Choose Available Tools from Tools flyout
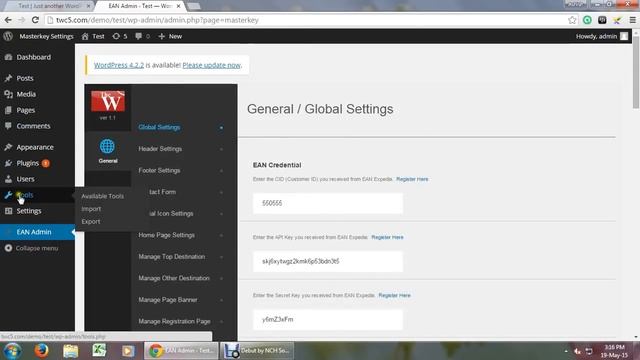This screenshot has width=640, height=360. pos(102,196)
